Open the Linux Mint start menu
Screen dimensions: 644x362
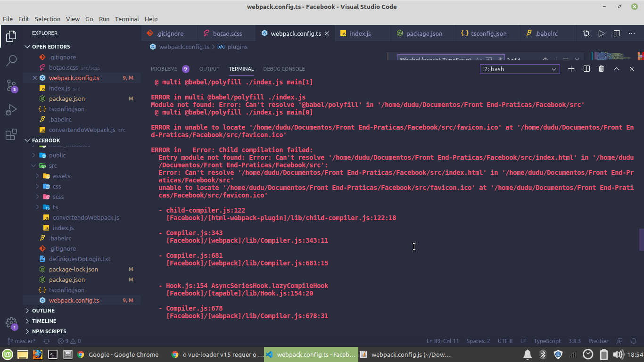[8, 354]
